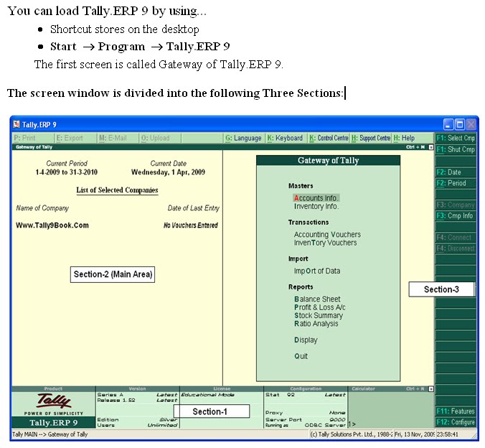Click the company name Www.Tally9Book.Com
Screen dimensions: 485x448
(x=52, y=225)
